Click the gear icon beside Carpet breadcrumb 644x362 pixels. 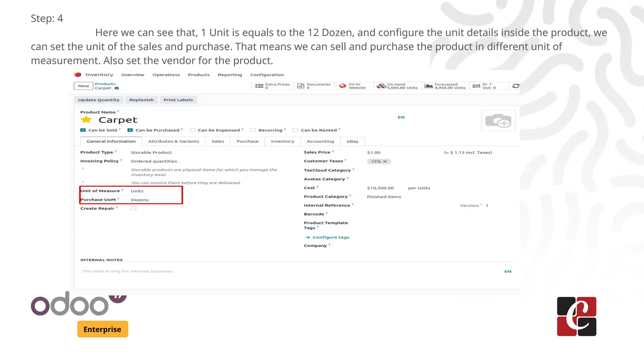click(x=117, y=88)
